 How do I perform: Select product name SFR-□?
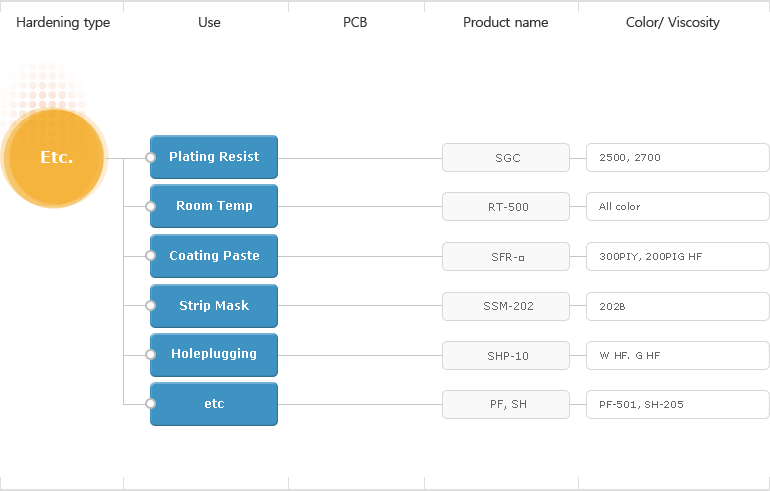click(x=506, y=256)
